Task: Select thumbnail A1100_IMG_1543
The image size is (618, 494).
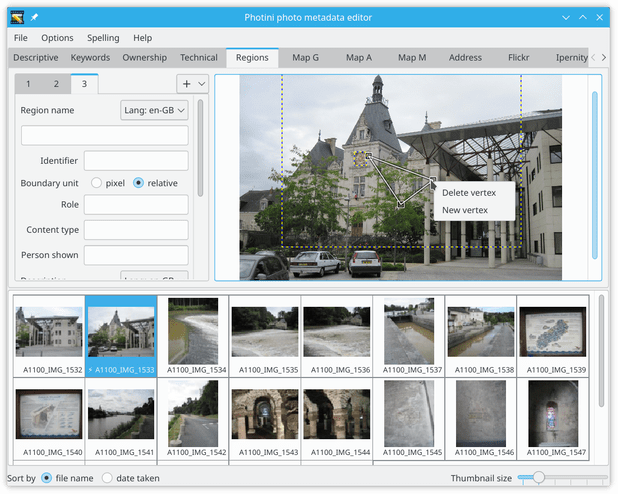Action: pyautogui.click(x=265, y=418)
